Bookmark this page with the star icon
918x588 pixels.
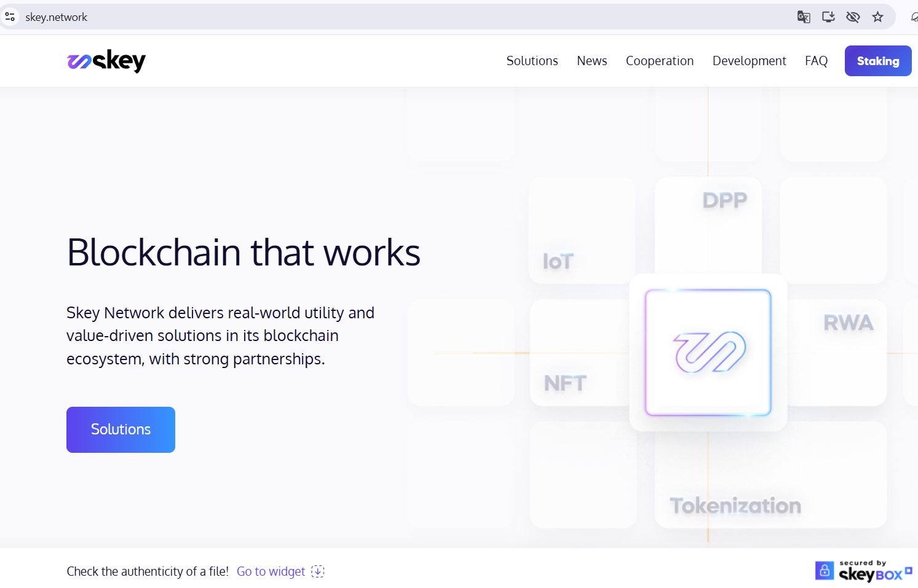coord(877,17)
